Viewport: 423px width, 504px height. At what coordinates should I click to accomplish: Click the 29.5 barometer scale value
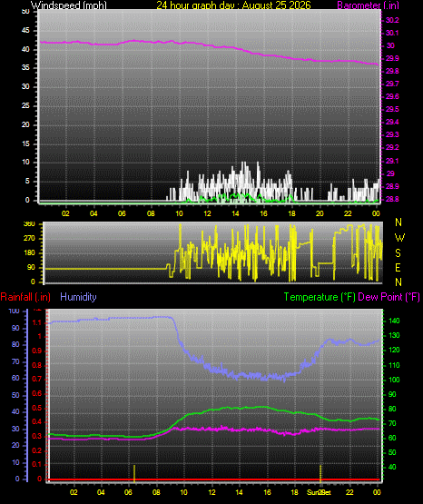pos(392,109)
